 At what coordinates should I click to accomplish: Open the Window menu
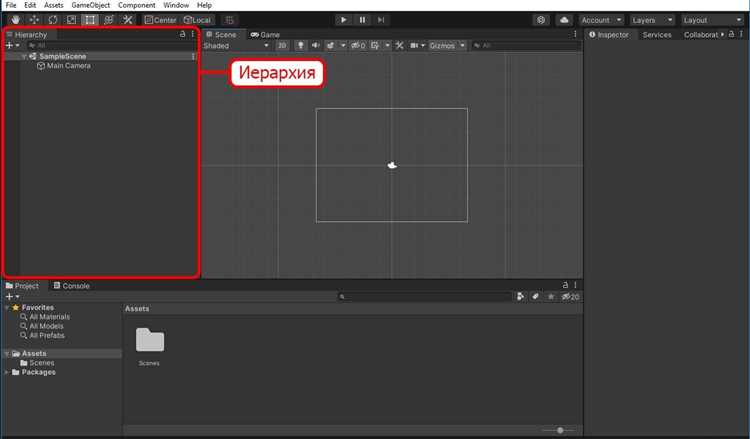176,5
